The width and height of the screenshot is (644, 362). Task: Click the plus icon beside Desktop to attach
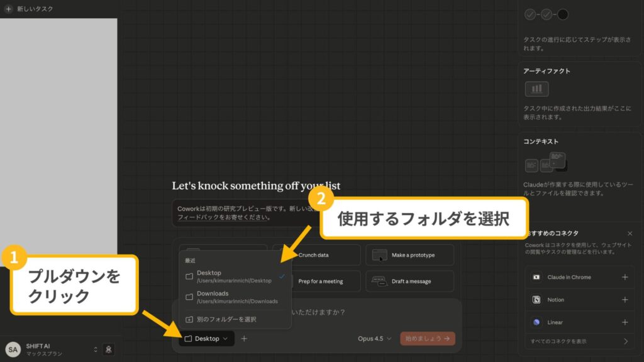pos(244,338)
